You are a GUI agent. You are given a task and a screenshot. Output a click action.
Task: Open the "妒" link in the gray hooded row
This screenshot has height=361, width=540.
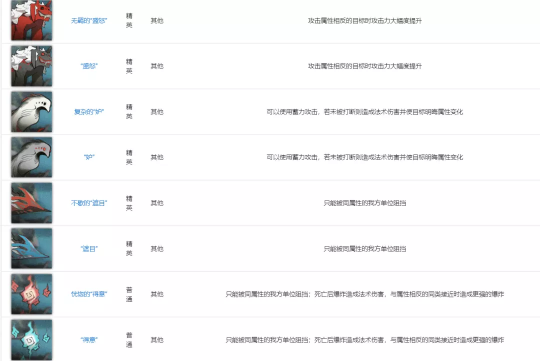(x=89, y=157)
